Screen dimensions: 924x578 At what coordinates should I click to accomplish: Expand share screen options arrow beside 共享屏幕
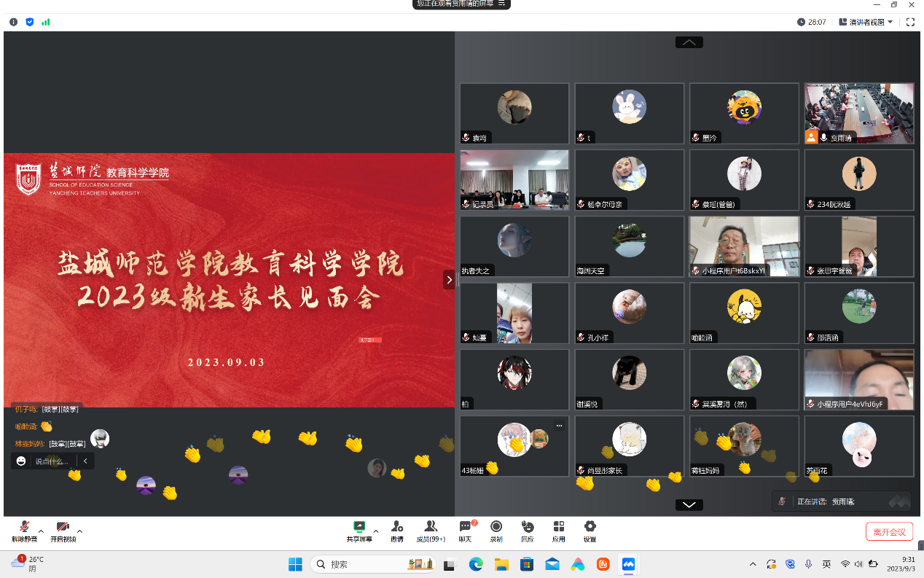(x=376, y=531)
